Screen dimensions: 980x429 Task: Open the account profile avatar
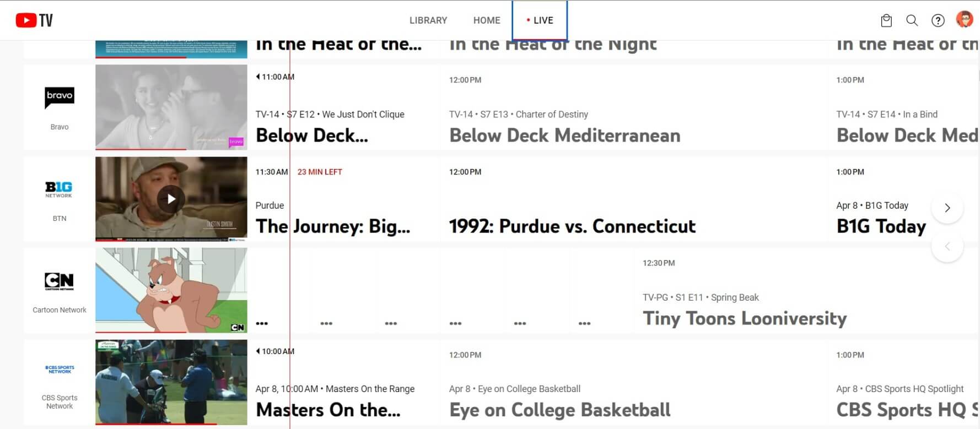pos(964,20)
